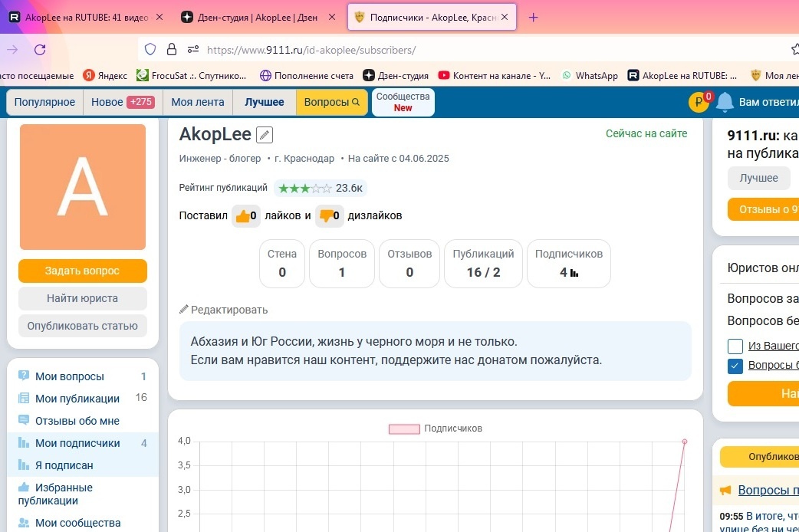
Task: Click the orange avatar with letter A
Action: point(83,187)
